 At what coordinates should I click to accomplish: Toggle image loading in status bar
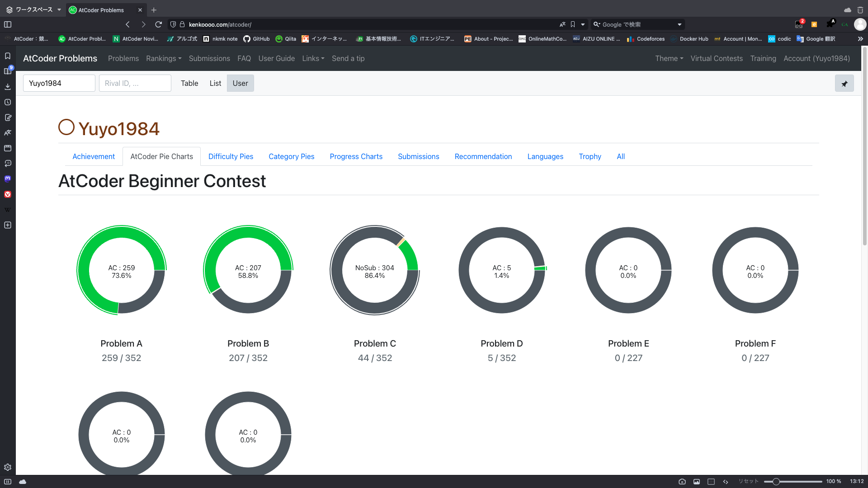pyautogui.click(x=697, y=482)
